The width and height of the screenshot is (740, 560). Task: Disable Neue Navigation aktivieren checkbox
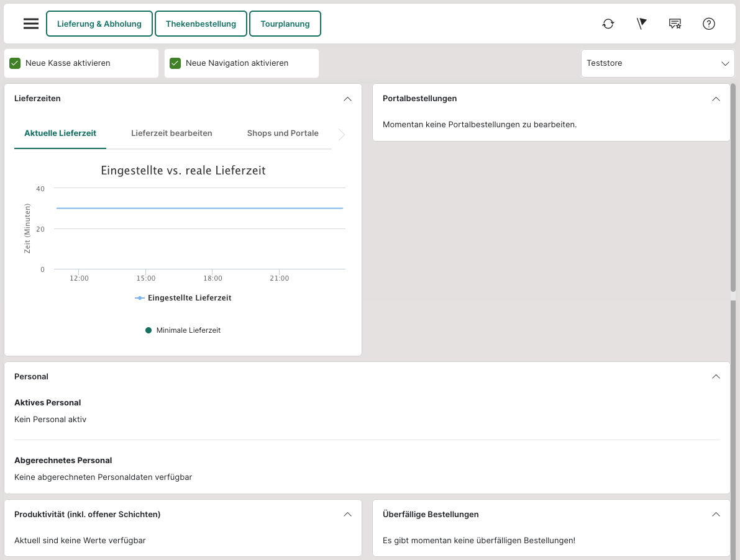(x=175, y=63)
